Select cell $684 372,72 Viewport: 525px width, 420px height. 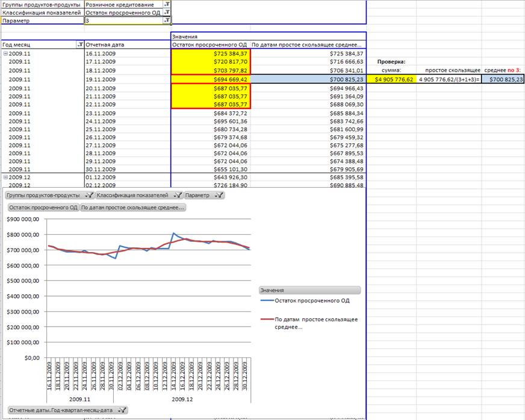coord(211,113)
